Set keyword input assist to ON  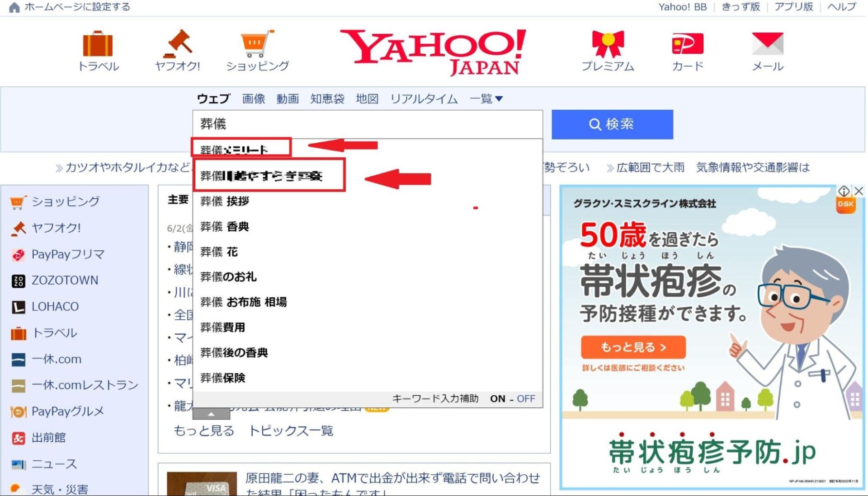click(497, 398)
